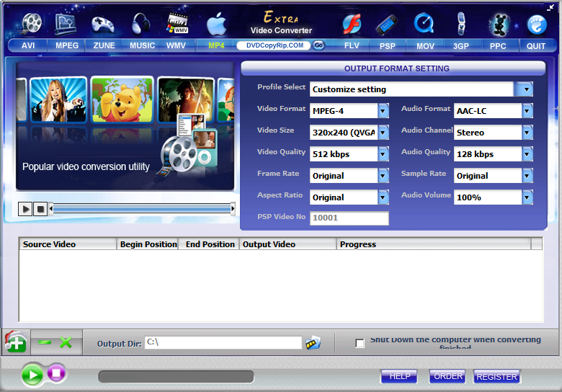
Task: Switch to the 3GP tab
Action: tap(461, 46)
